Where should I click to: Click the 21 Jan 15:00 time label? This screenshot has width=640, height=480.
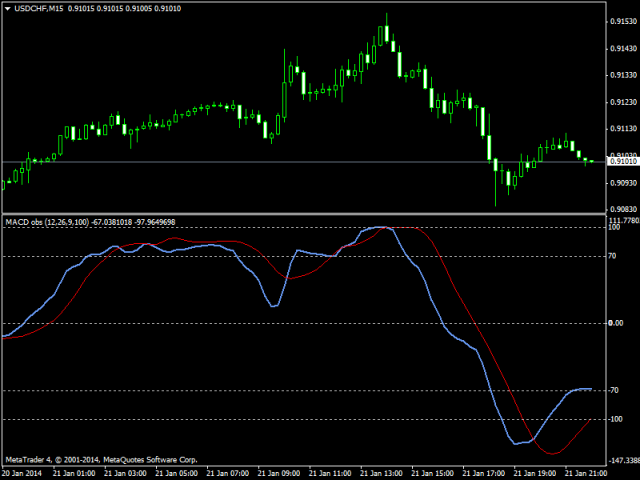(433, 473)
